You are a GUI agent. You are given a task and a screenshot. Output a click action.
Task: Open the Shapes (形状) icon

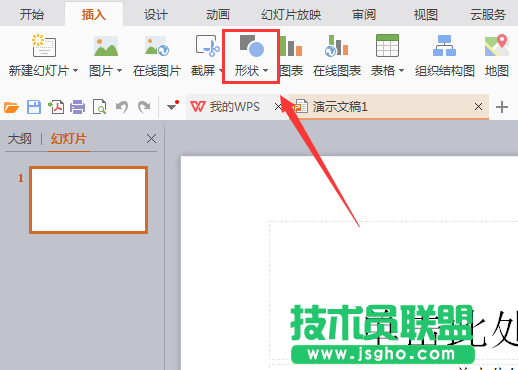pyautogui.click(x=252, y=46)
